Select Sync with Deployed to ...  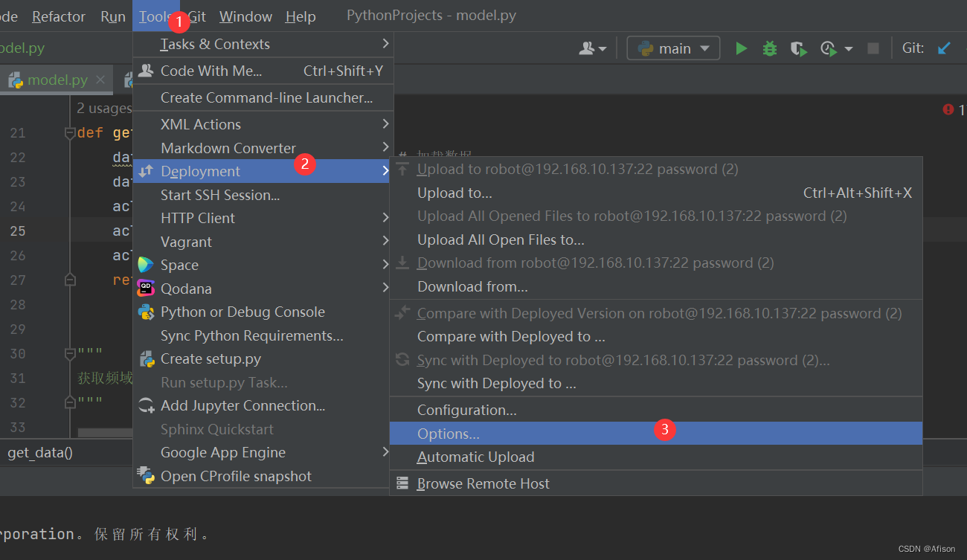(655, 384)
